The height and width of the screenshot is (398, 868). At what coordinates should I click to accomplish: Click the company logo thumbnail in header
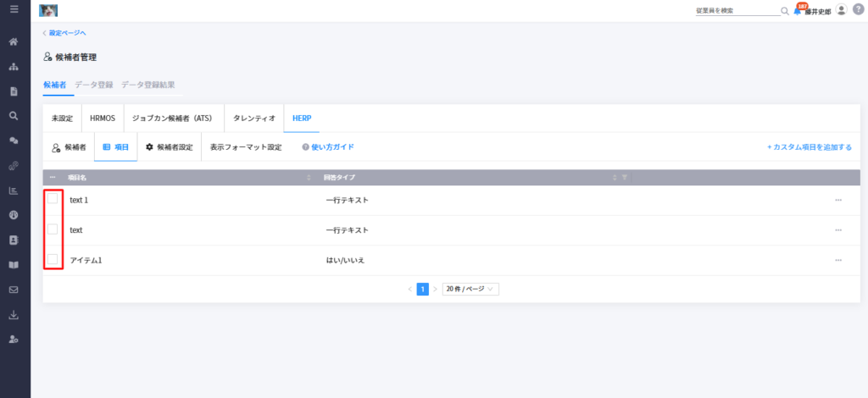[48, 10]
